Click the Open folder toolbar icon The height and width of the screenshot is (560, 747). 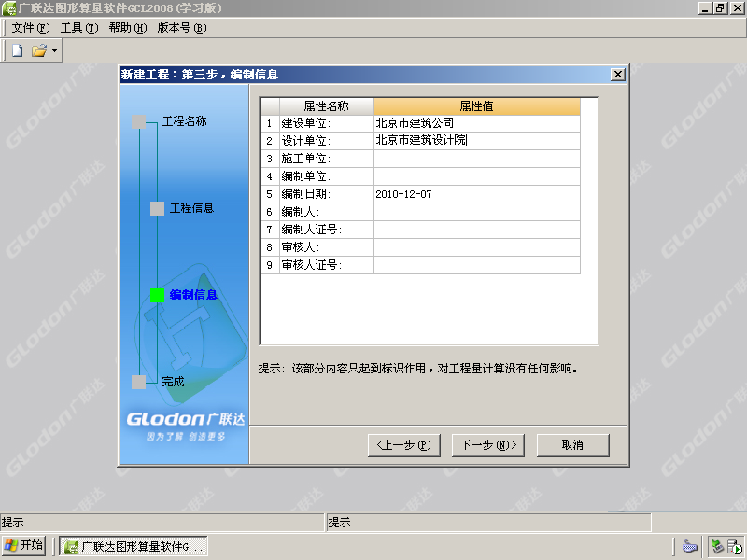click(x=39, y=50)
